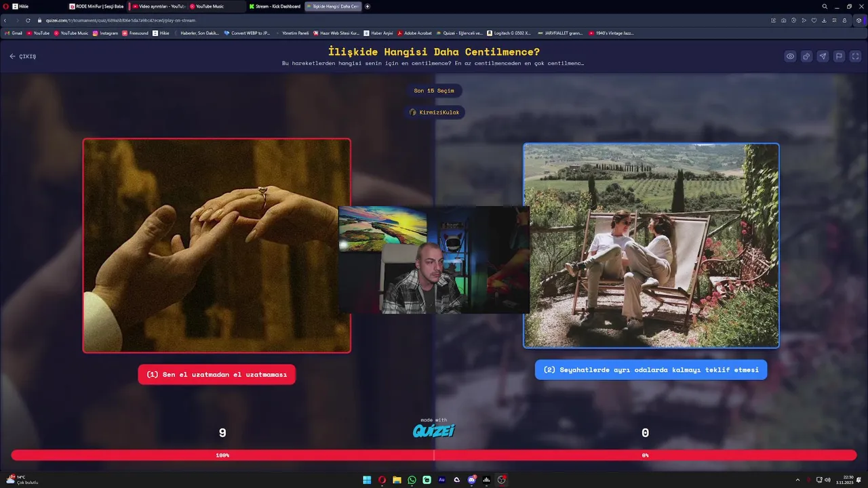Switch to the Video ayrıntıları YouTube tab
Viewport: 868px width, 488px height.
pos(158,6)
